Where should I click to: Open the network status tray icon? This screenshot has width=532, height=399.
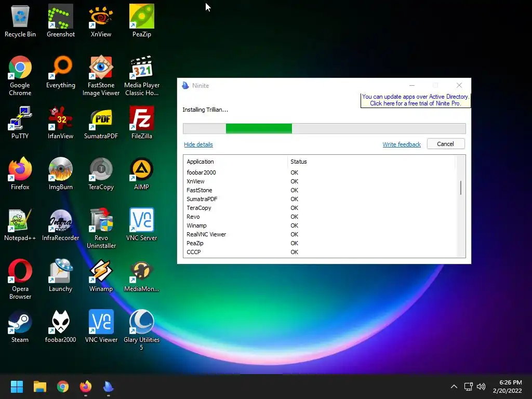[468, 387]
